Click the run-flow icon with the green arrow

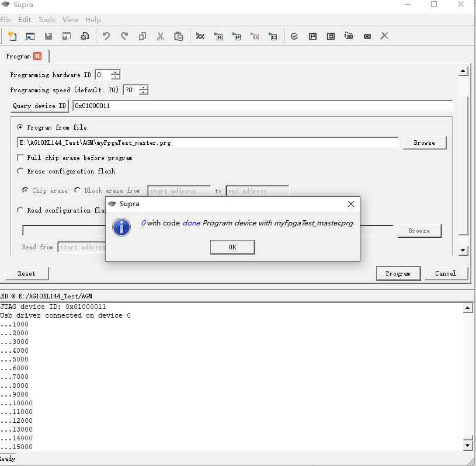200,36
